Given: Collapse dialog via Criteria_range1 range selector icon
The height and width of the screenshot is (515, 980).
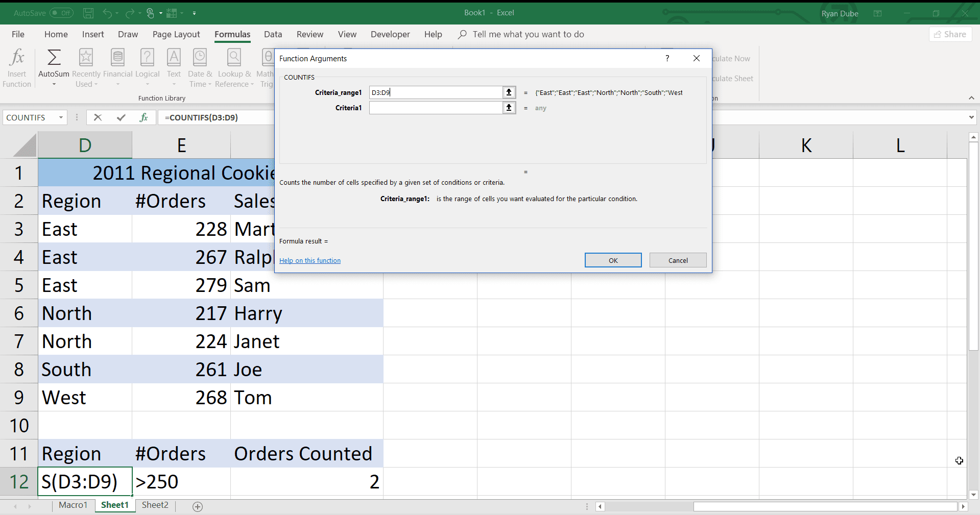Looking at the screenshot, I should [x=509, y=92].
